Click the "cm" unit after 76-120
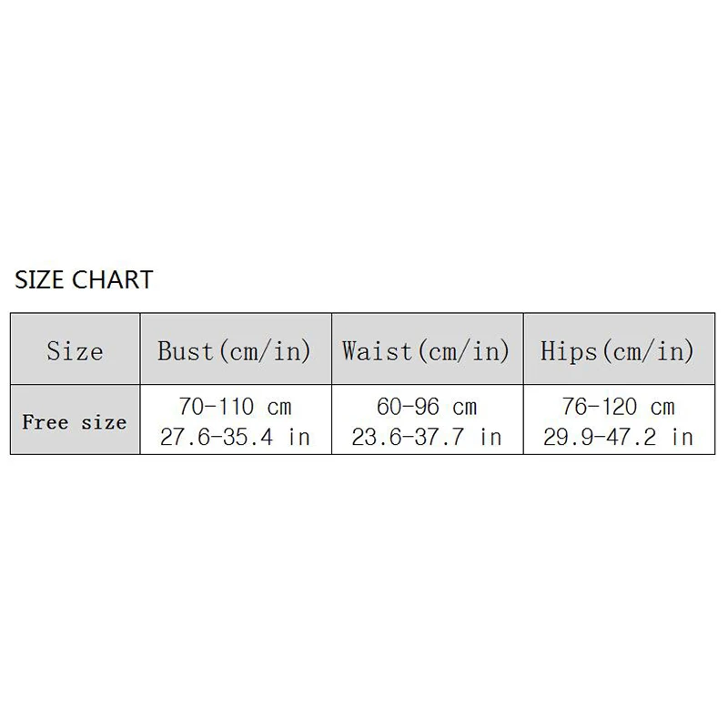This screenshot has width=728, height=728. [x=662, y=407]
